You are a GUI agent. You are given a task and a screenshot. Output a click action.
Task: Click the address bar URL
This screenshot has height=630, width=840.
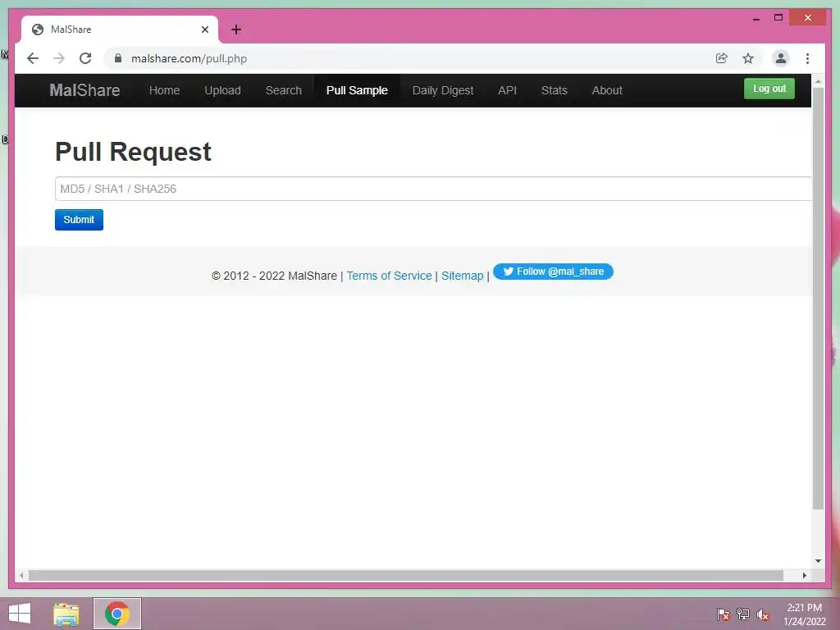tap(189, 58)
